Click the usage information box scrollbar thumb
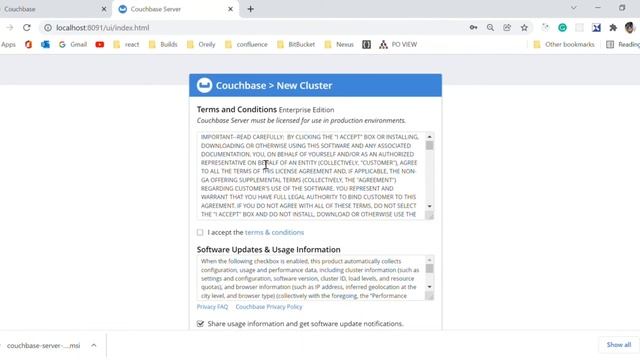This screenshot has width=640, height=360. pos(429,269)
